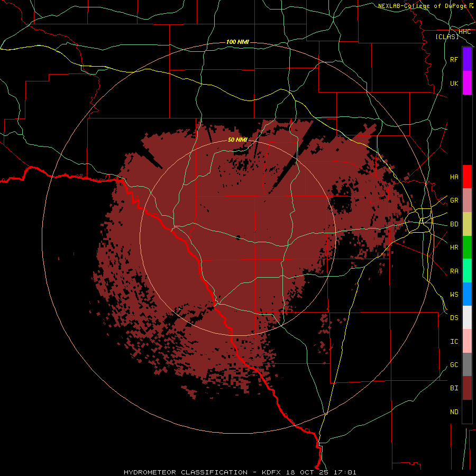
Task: Click the WS legend label
Action: [454, 295]
